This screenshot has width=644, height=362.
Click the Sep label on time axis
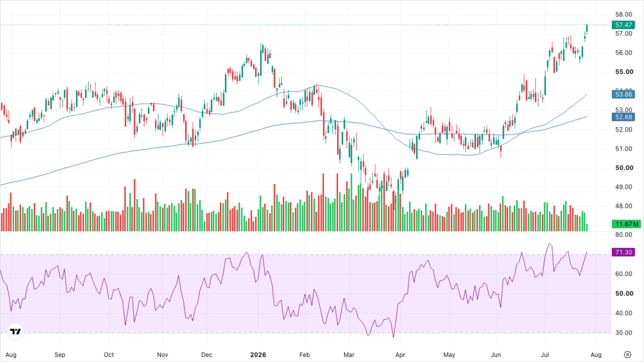pyautogui.click(x=60, y=355)
